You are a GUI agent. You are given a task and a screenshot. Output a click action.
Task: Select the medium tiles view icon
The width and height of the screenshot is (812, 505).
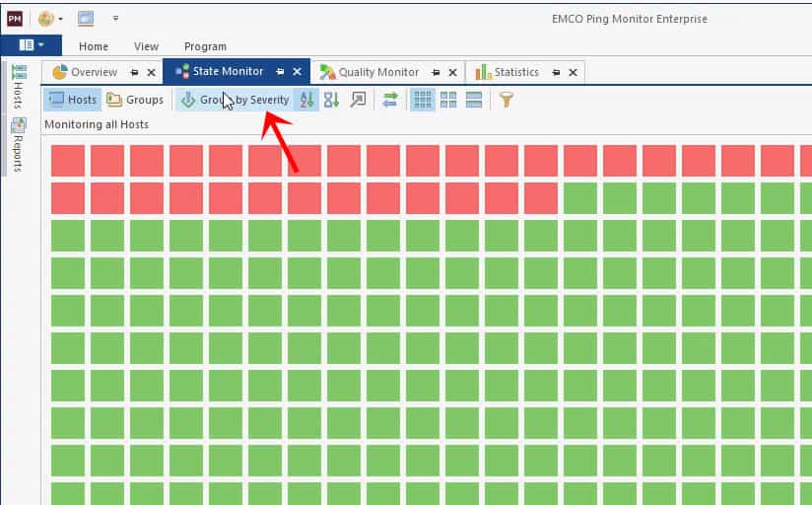click(x=448, y=100)
